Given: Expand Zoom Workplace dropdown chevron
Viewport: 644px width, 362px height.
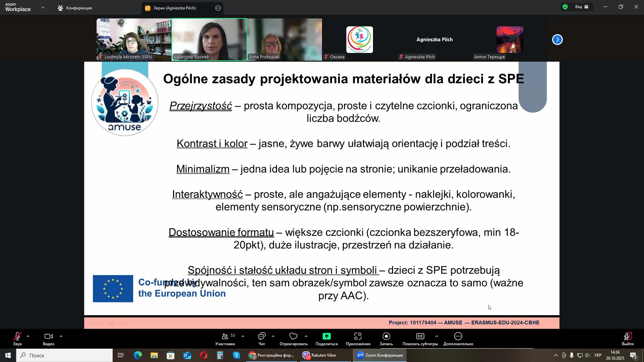Looking at the screenshot, I should coord(43,7).
